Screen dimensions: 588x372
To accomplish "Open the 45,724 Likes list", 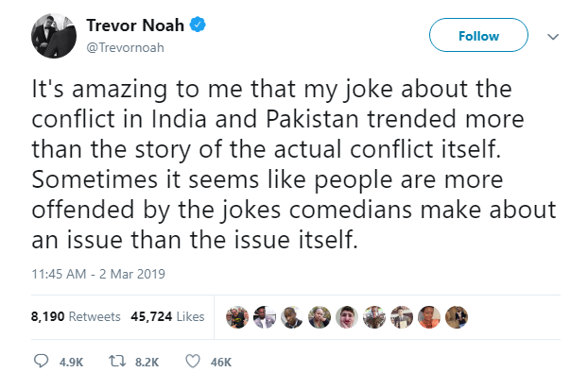I will pyautogui.click(x=167, y=316).
